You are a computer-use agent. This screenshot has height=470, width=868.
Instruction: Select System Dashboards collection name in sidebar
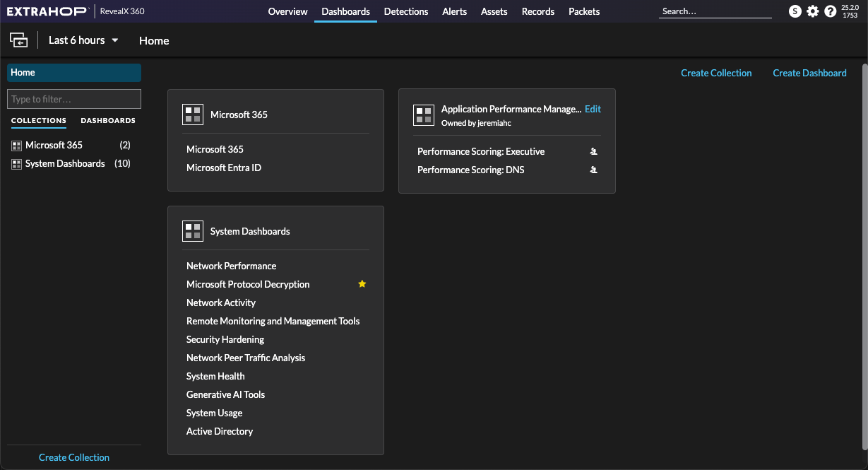click(65, 164)
